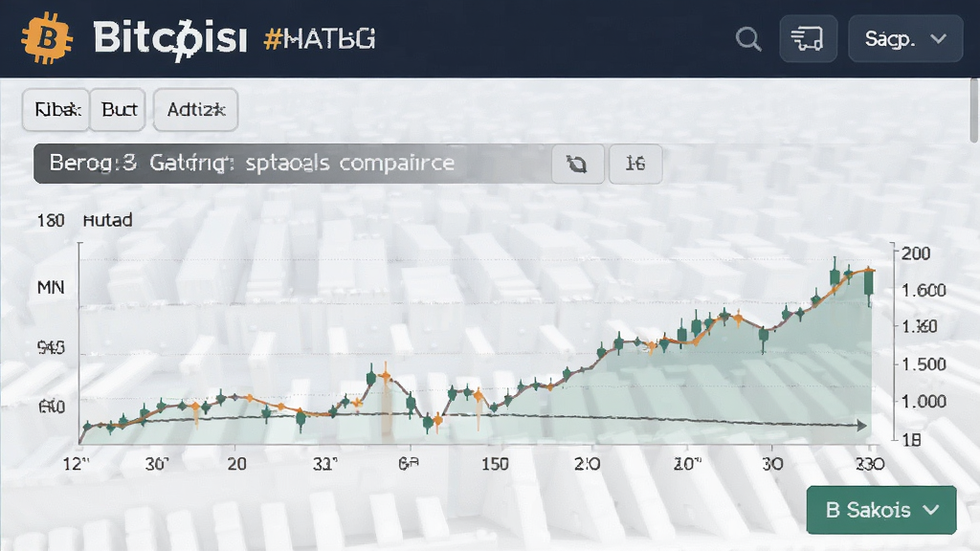The width and height of the screenshot is (980, 551).
Task: Click the refresh icon beside chart title
Action: point(577,164)
